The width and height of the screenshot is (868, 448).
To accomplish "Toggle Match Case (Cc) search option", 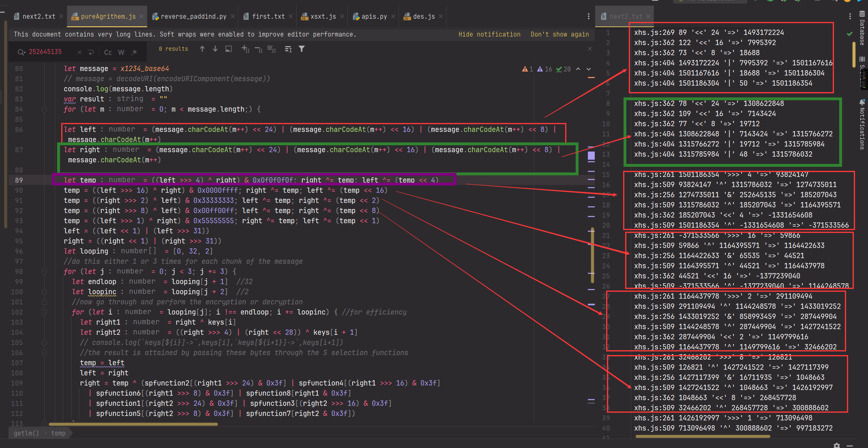I will click(x=108, y=52).
